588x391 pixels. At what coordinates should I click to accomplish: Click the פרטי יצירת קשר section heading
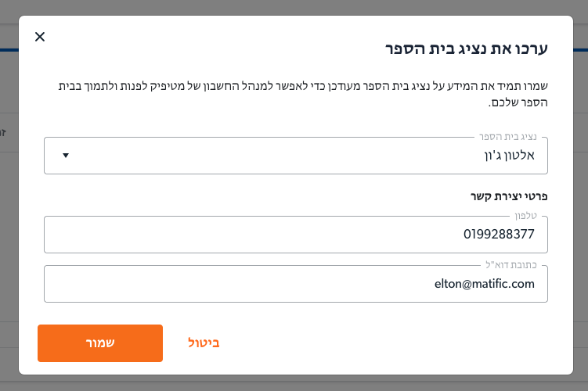coord(509,196)
